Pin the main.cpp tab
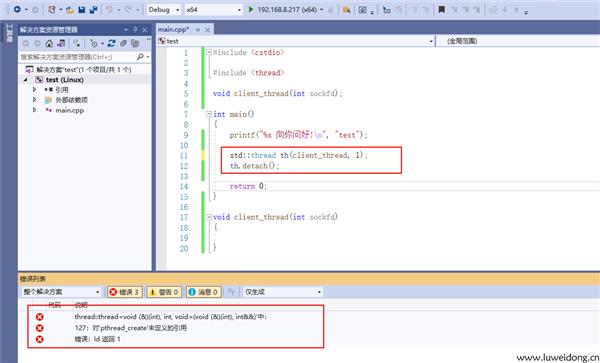This screenshot has width=600, height=363. tap(198, 29)
